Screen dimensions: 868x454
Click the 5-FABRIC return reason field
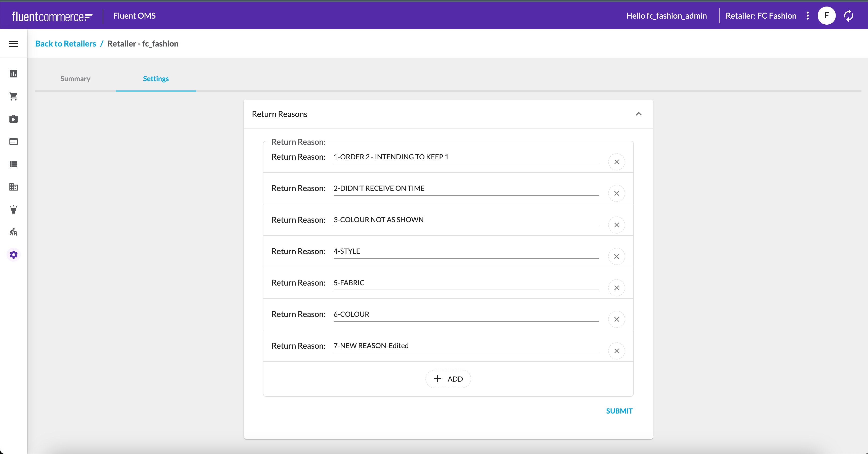[466, 283]
